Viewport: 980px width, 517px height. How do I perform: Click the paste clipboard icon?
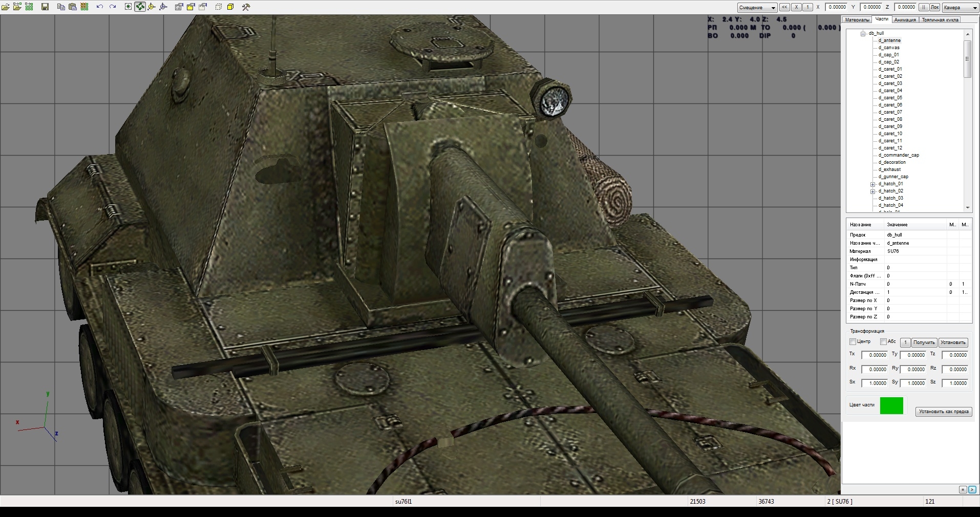[73, 7]
